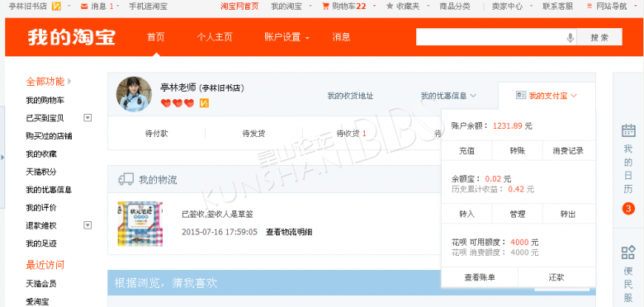Click the 还款 button
This screenshot has width=644, height=307.
556,277
